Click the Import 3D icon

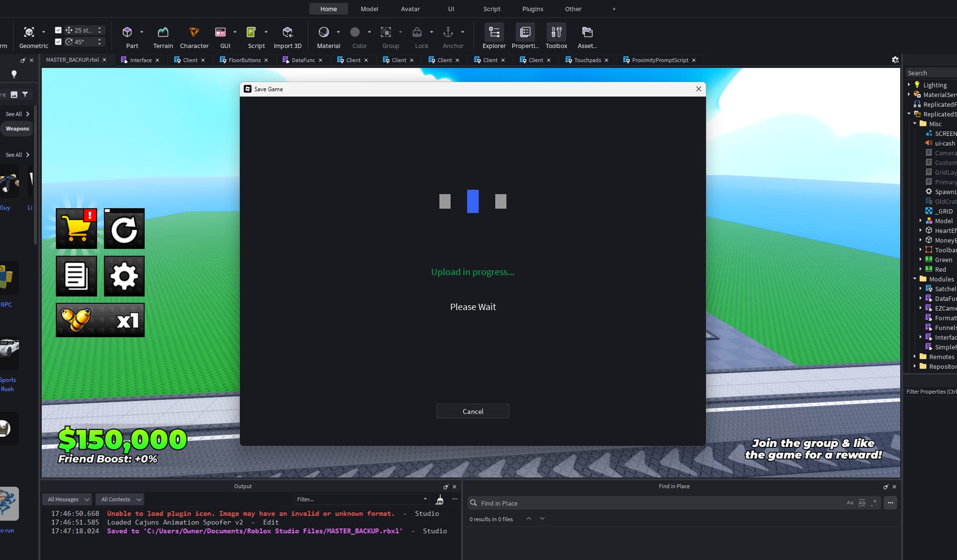click(288, 32)
